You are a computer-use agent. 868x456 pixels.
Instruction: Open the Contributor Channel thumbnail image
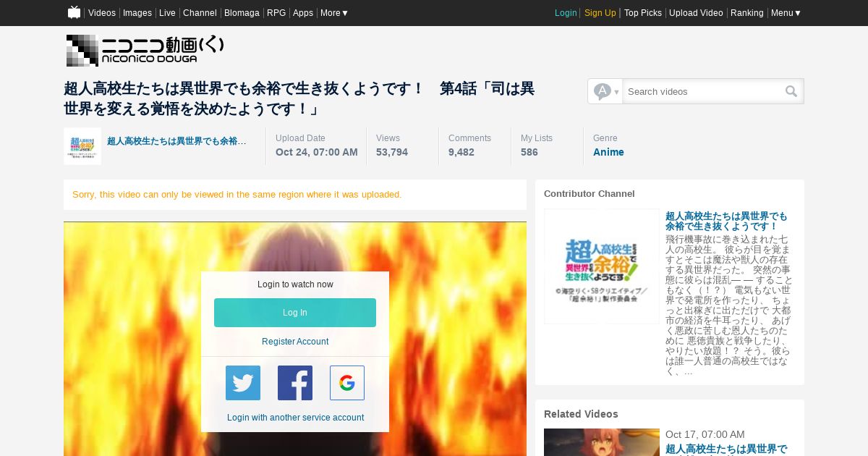(602, 266)
